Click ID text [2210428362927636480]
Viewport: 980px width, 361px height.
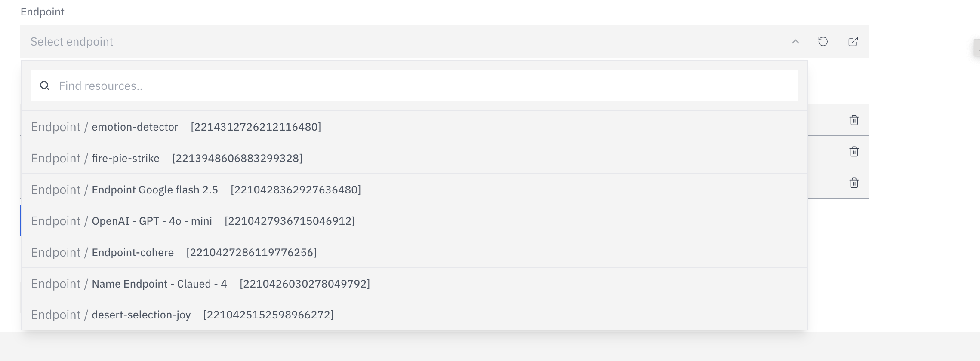coord(296,190)
